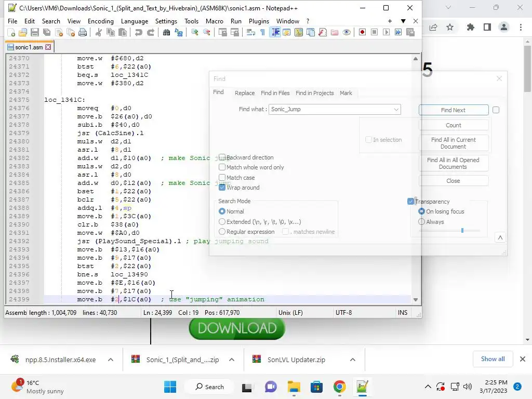Tick the checkbox beside Find Next
Screen dimensions: 532x399
click(x=496, y=110)
